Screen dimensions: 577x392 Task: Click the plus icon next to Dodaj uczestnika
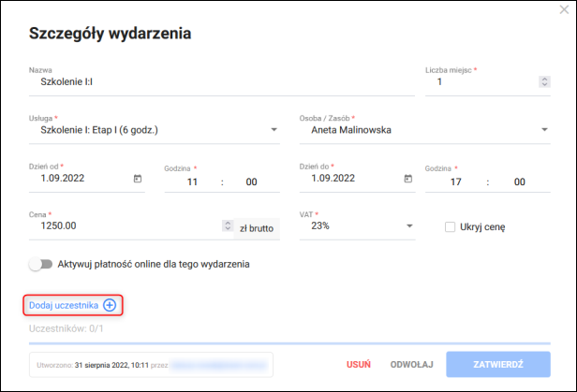[110, 305]
